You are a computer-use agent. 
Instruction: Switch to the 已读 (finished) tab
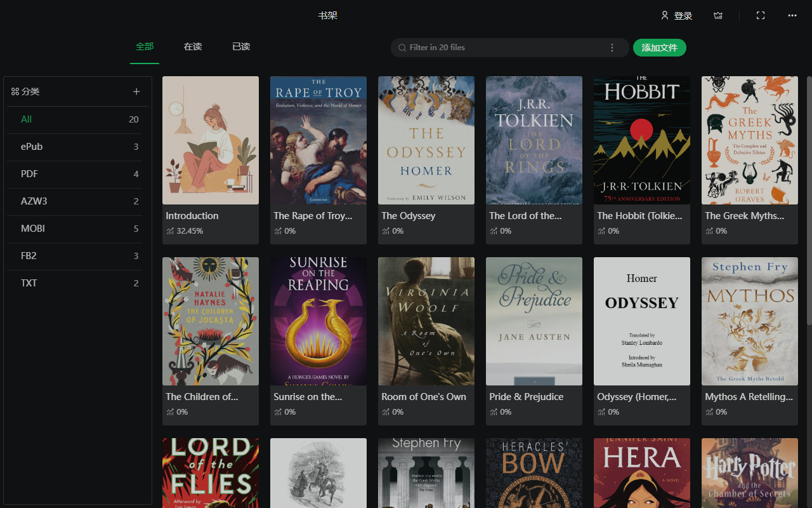241,47
